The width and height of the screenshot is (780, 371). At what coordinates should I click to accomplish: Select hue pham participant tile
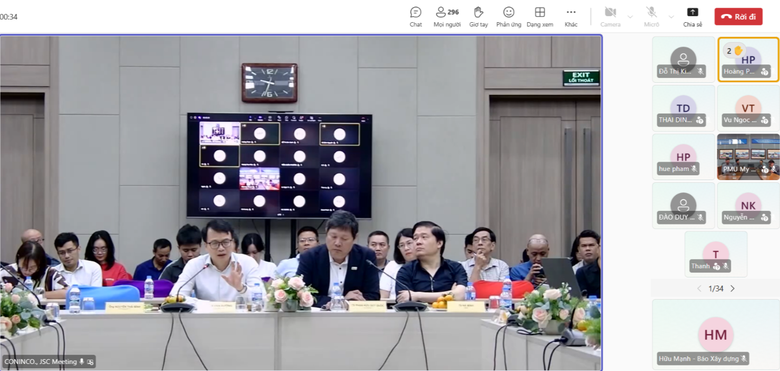[683, 157]
